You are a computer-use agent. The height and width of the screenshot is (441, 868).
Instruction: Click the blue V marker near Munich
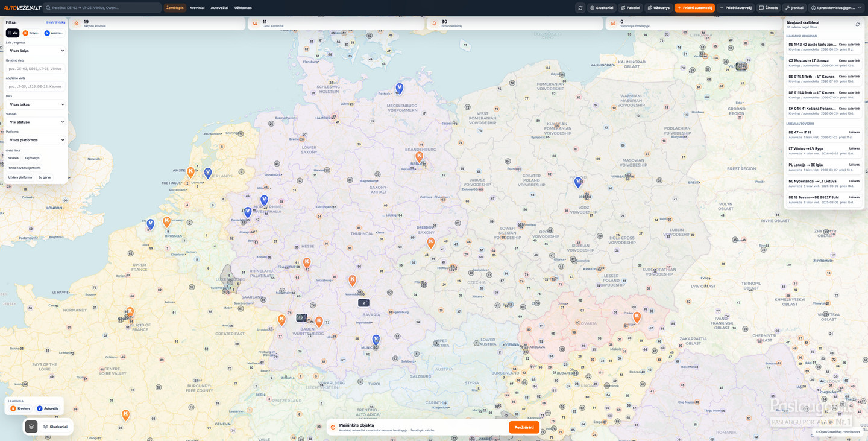tap(376, 340)
